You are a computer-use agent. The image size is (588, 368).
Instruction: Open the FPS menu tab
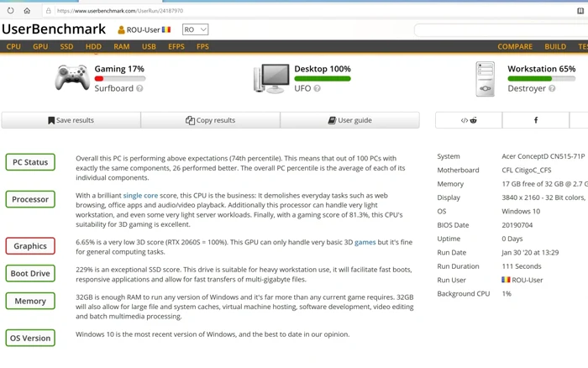(x=202, y=46)
